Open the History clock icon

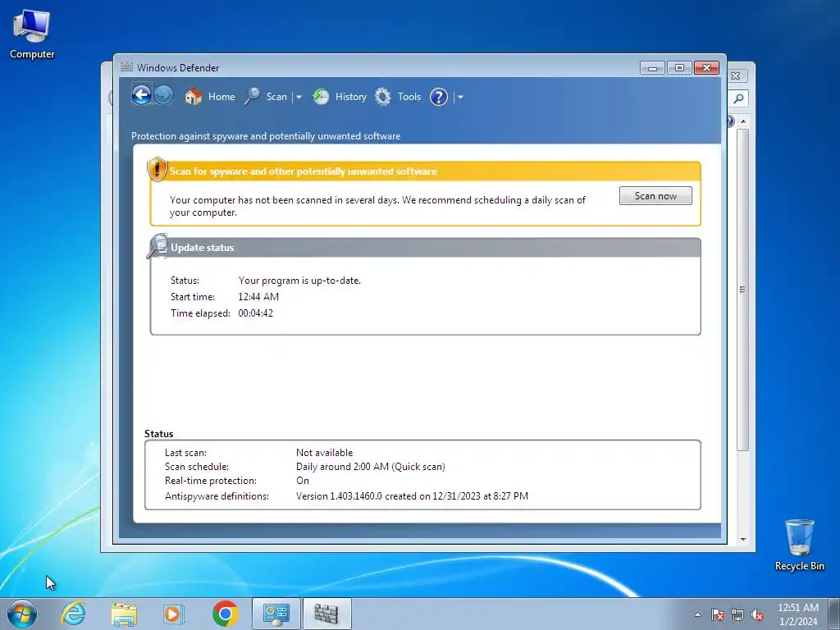321,97
